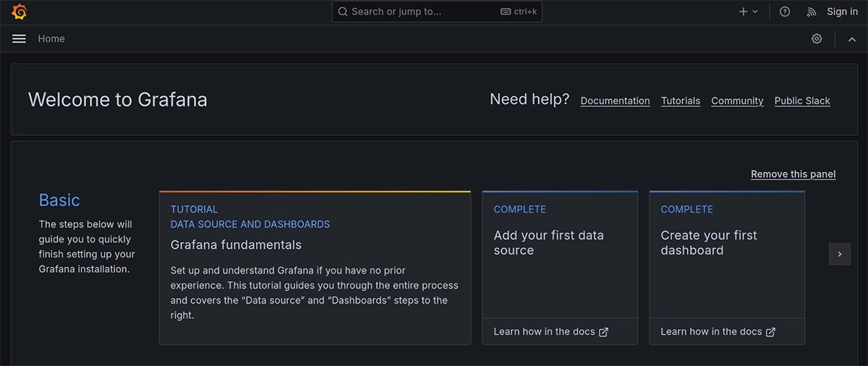The image size is (868, 366).
Task: Click the Home breadcrumb
Action: tap(51, 39)
